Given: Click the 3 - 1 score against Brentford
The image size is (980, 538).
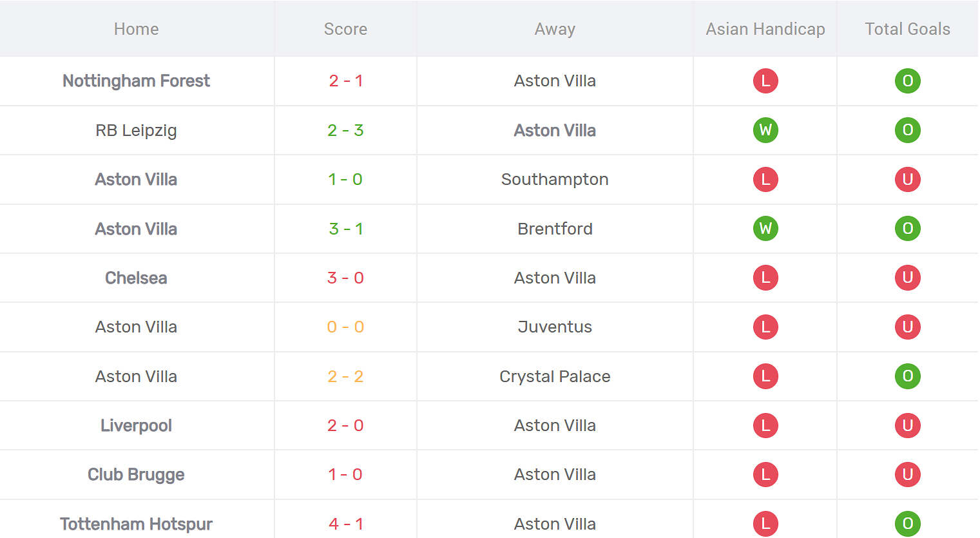Looking at the screenshot, I should [x=345, y=229].
